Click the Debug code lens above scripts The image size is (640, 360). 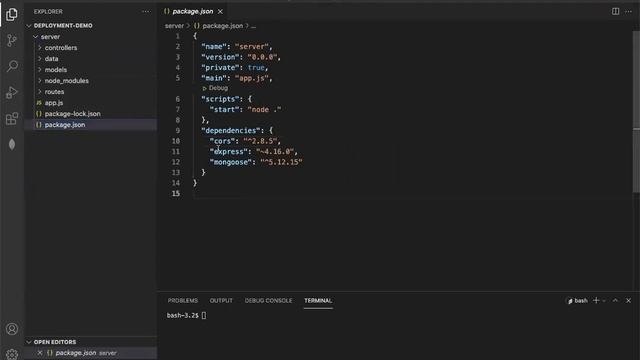point(215,88)
